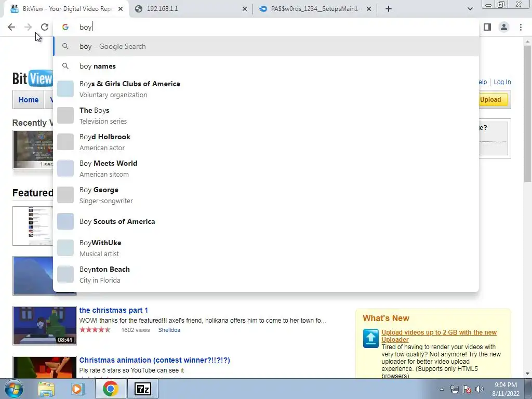The width and height of the screenshot is (532, 399).
Task: Select the BitView browser tab
Action: coord(66,9)
